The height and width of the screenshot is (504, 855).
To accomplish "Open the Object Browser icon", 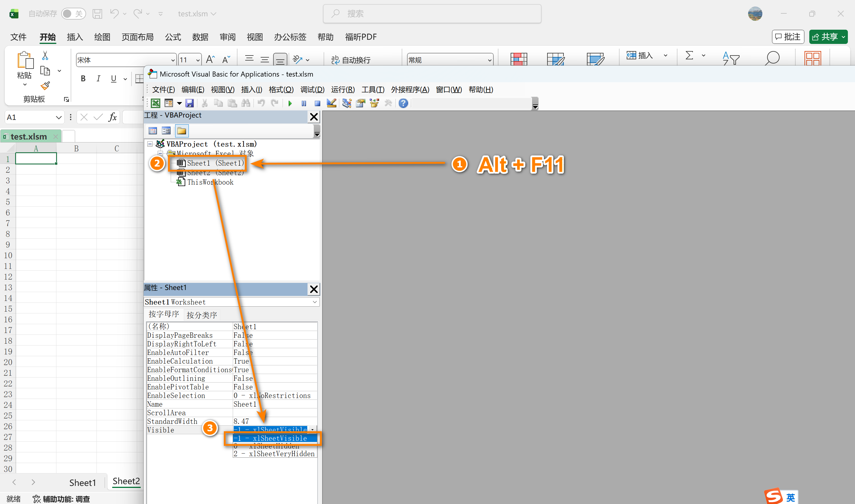I will (374, 103).
